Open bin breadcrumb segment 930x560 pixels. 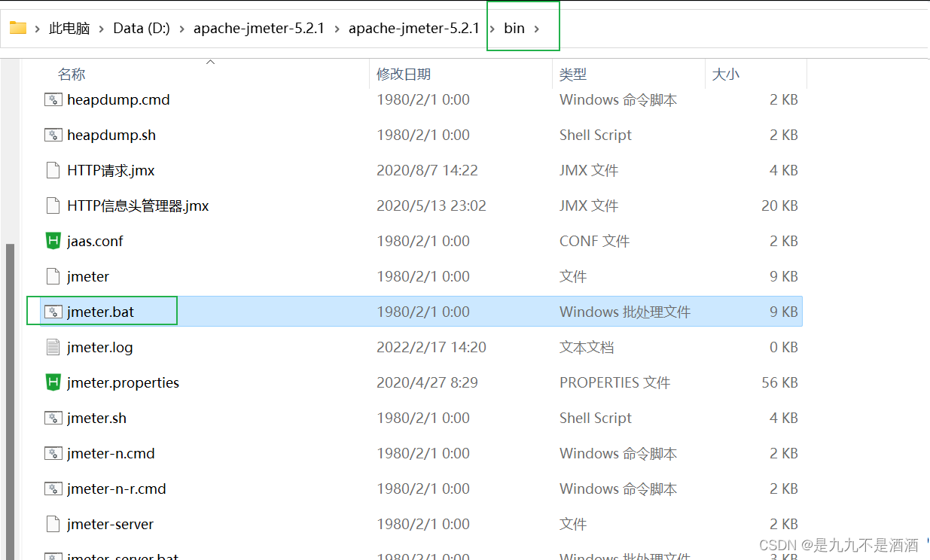click(x=514, y=29)
